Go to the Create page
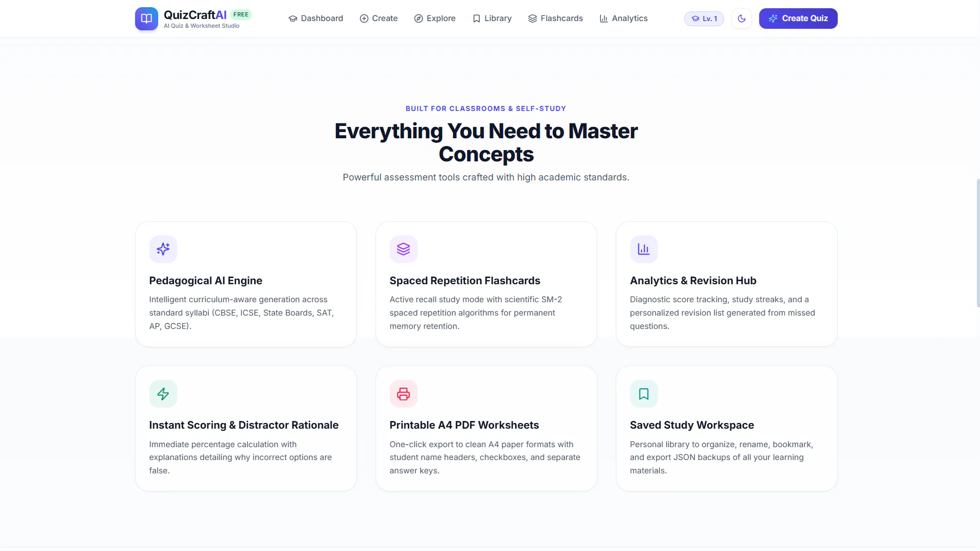Image resolution: width=980 pixels, height=551 pixels. tap(379, 19)
